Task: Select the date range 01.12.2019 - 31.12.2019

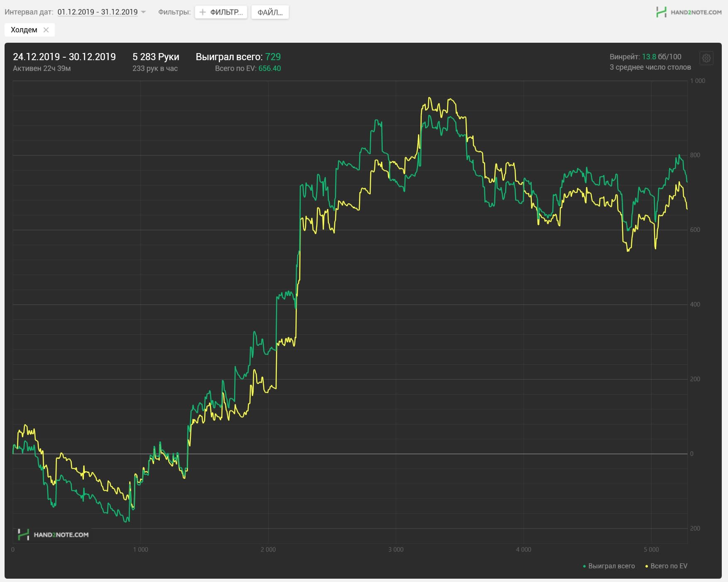Action: 98,12
